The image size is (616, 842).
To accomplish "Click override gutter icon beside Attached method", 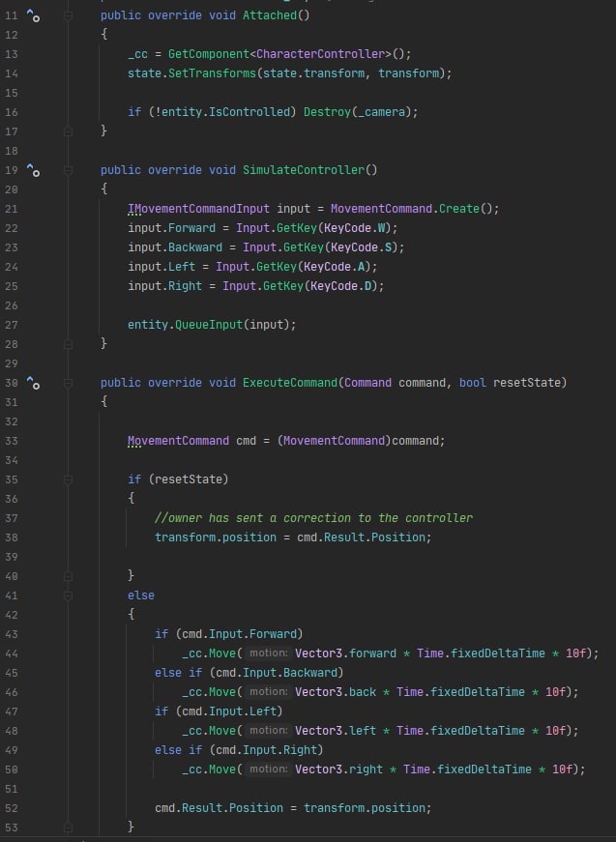I will click(x=33, y=15).
